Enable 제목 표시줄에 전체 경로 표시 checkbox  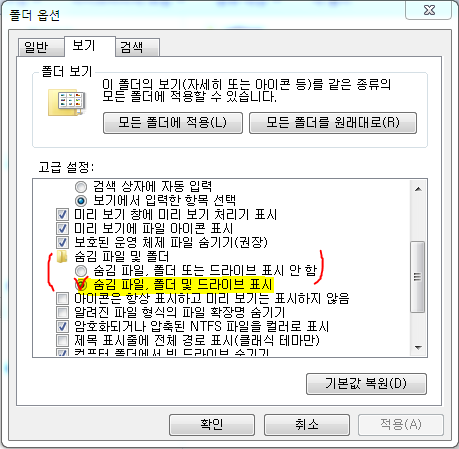62,340
